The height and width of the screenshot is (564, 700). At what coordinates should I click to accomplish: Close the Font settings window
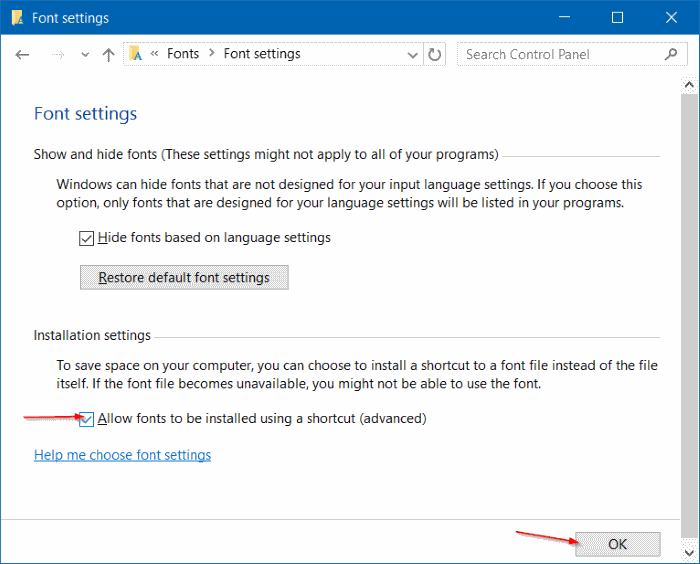click(x=671, y=17)
